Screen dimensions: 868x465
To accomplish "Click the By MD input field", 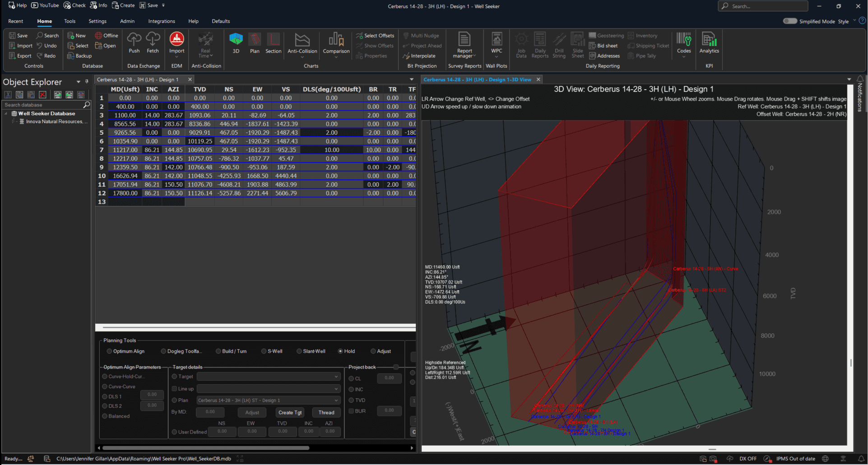I will [x=210, y=412].
